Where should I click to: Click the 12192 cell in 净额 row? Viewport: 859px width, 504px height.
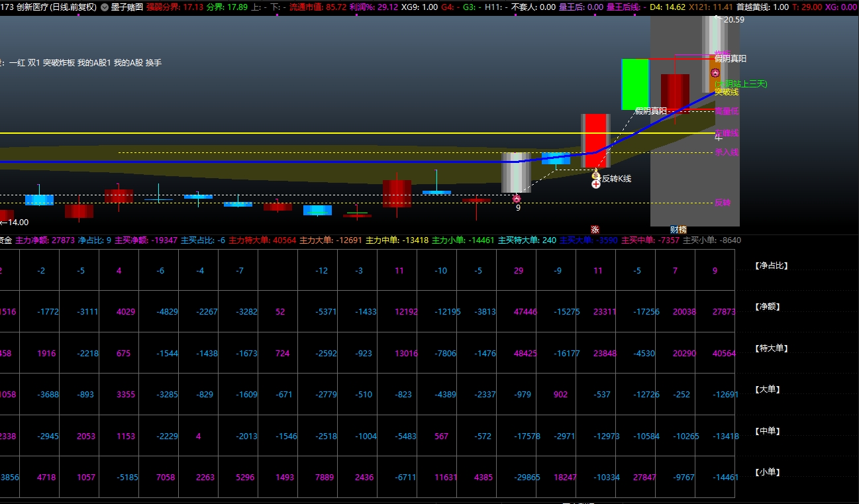coord(407,312)
